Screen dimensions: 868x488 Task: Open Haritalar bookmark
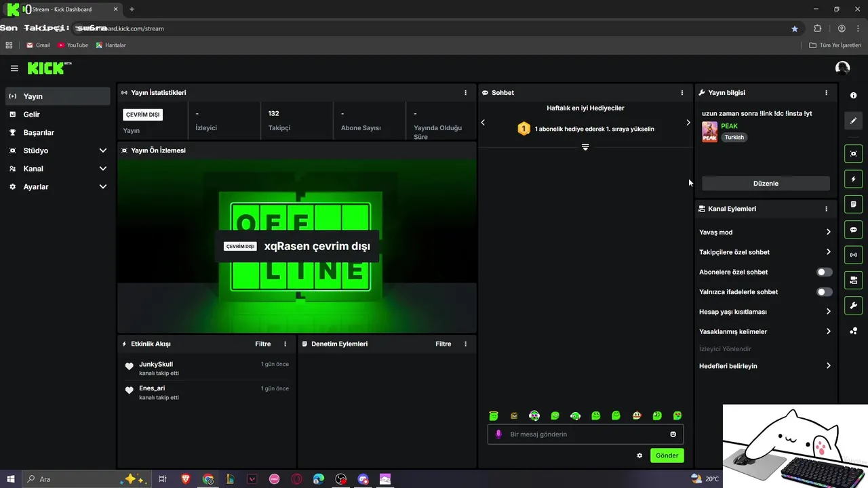(x=111, y=45)
